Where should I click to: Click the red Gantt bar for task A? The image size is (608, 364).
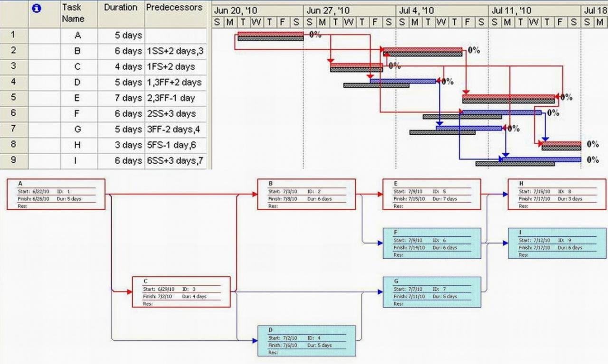click(x=270, y=34)
